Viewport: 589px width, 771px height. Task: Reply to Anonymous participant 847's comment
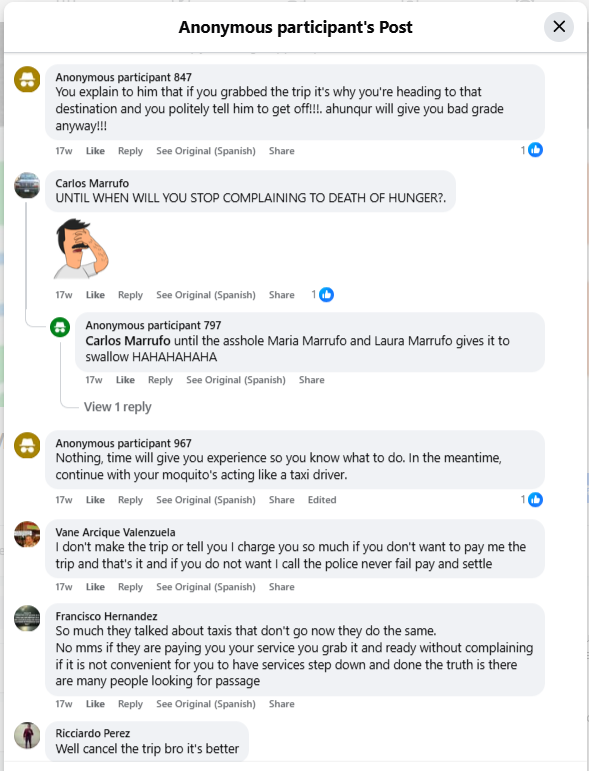(x=130, y=151)
